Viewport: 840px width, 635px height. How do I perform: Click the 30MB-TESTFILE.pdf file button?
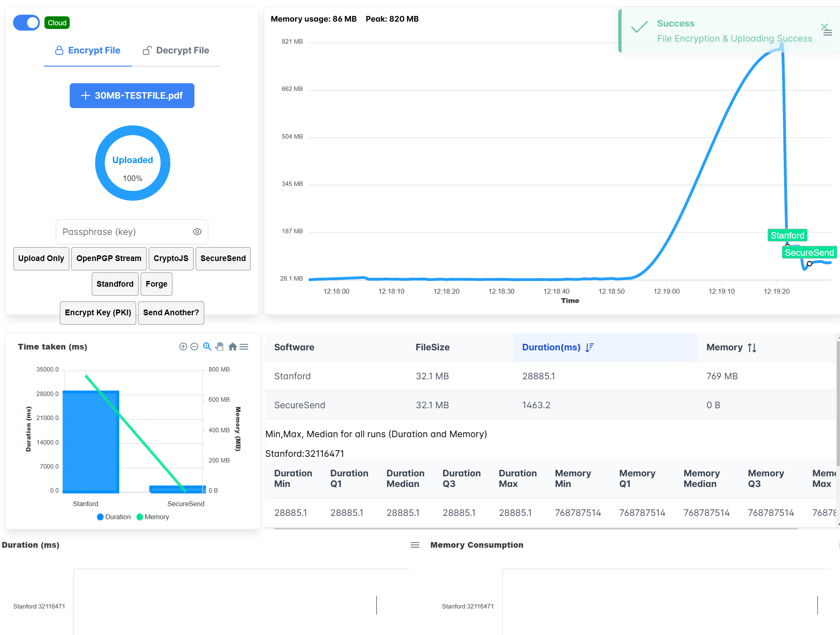(x=132, y=96)
